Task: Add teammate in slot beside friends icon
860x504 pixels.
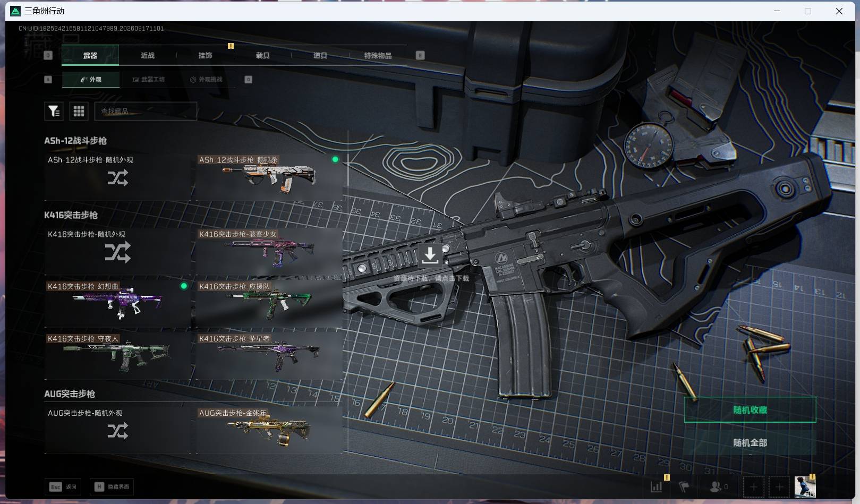Action: (753, 486)
